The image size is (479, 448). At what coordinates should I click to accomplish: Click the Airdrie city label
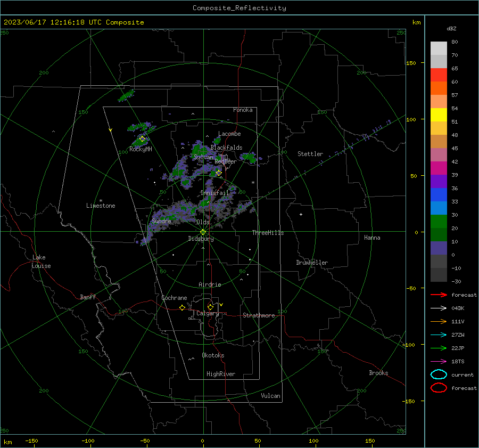coord(210,284)
